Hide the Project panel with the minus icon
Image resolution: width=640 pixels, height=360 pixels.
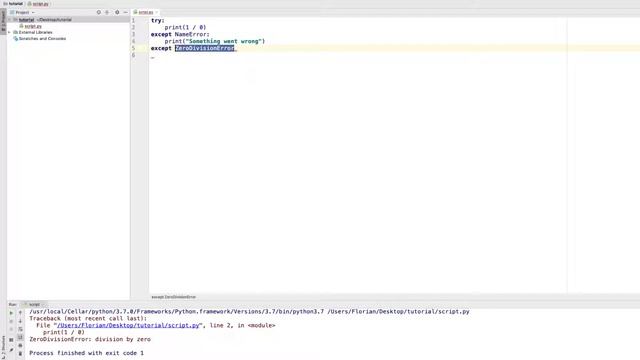[125, 12]
